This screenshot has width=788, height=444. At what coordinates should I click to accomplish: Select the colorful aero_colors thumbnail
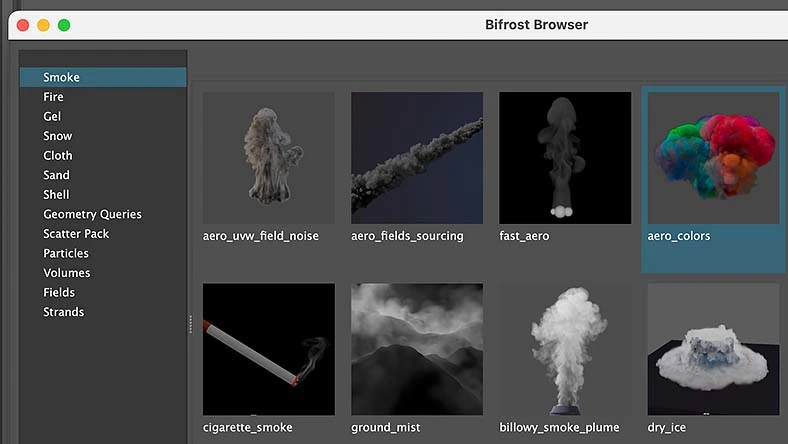pos(713,158)
